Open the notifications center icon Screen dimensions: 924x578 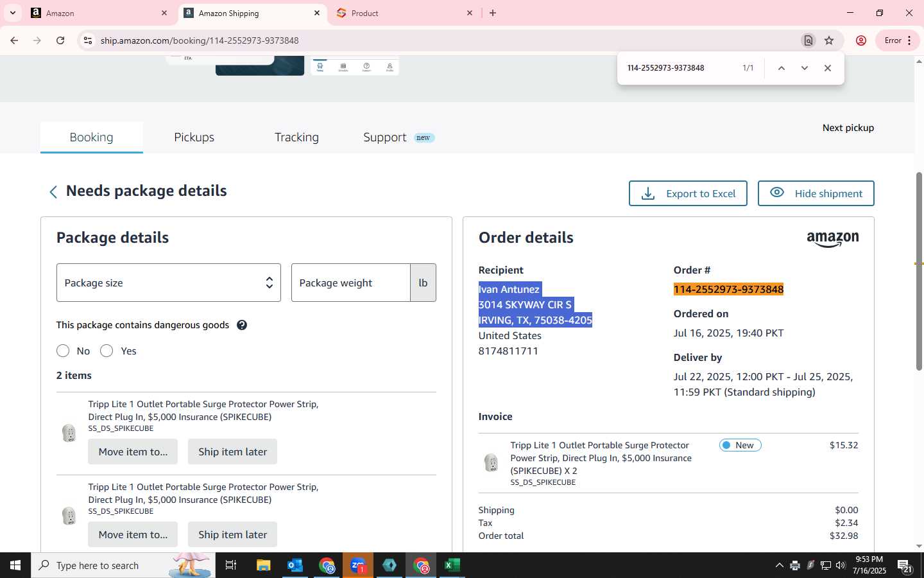[905, 566]
